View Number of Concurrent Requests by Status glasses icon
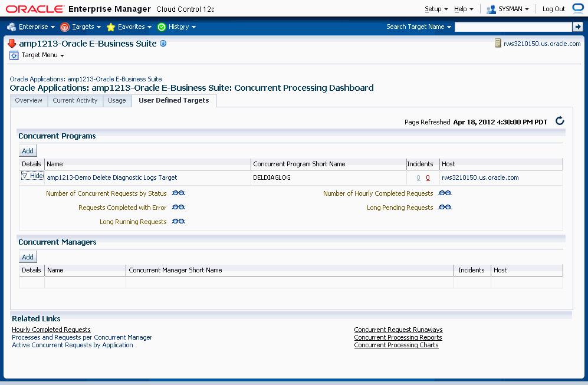 (179, 193)
